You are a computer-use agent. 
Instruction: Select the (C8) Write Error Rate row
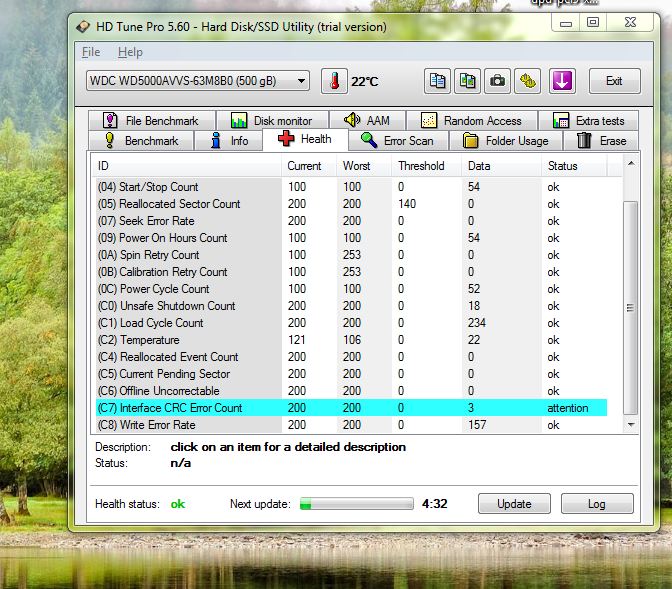tap(351, 425)
